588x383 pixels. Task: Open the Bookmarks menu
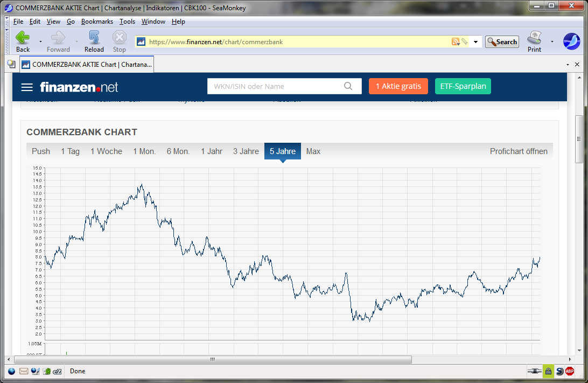(x=97, y=22)
